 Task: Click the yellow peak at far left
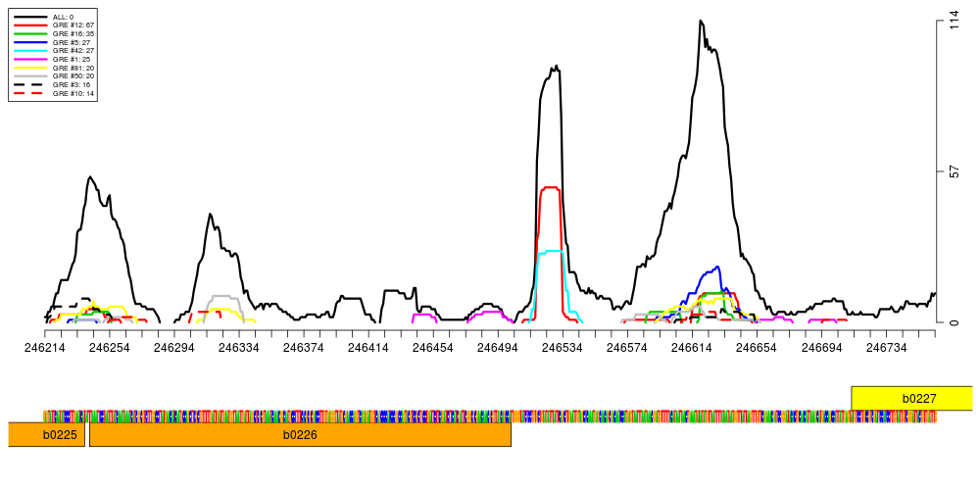click(x=93, y=303)
